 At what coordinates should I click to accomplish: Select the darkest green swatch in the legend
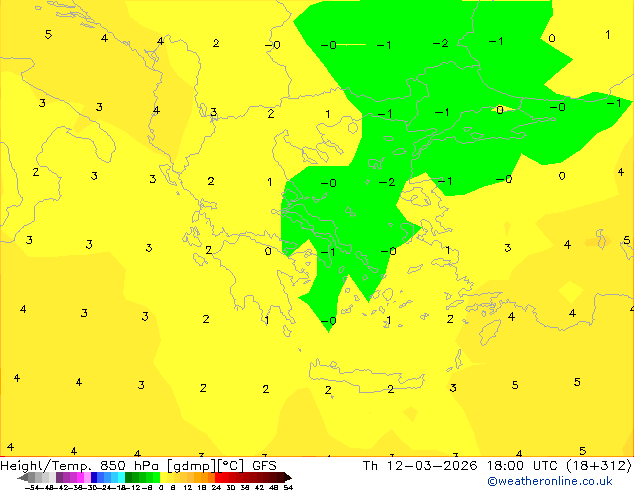pos(129,477)
